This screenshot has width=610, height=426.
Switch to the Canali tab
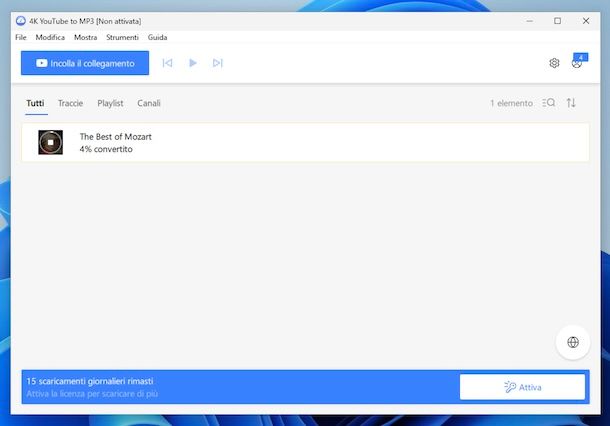[149, 103]
